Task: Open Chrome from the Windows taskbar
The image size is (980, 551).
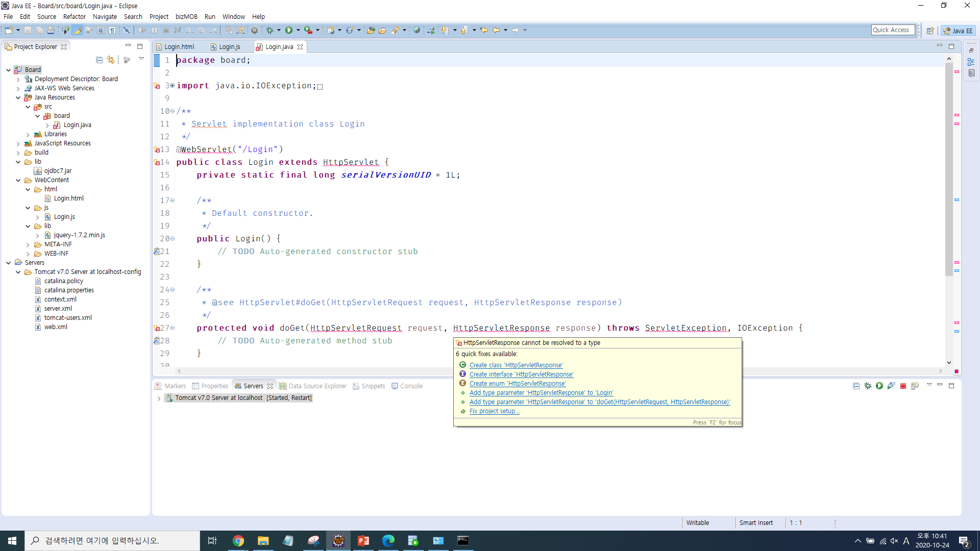Action: (x=238, y=541)
